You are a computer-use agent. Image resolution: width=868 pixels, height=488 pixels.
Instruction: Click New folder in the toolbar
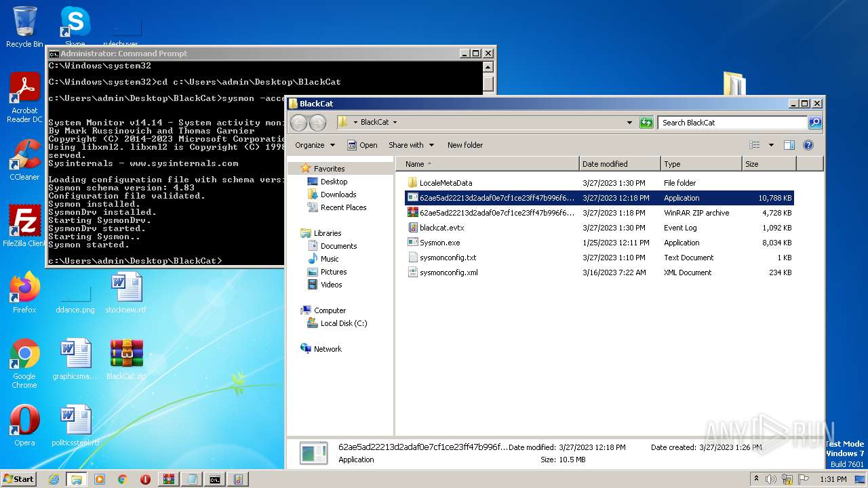click(465, 145)
